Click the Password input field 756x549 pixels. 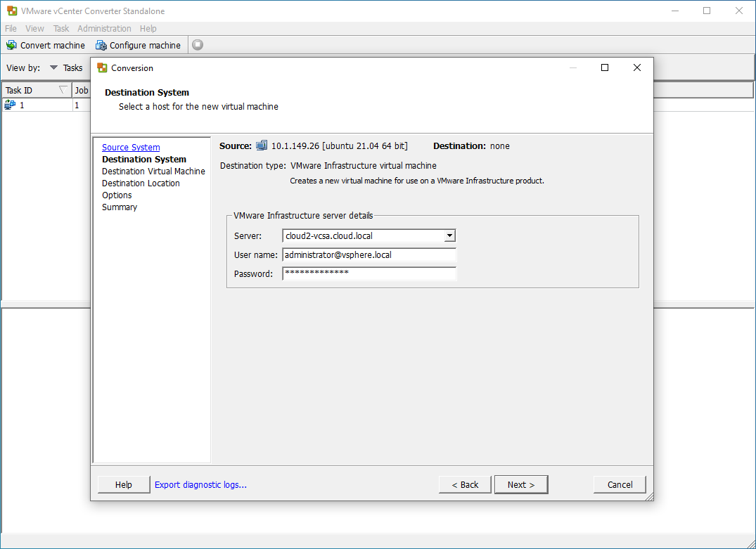point(369,273)
